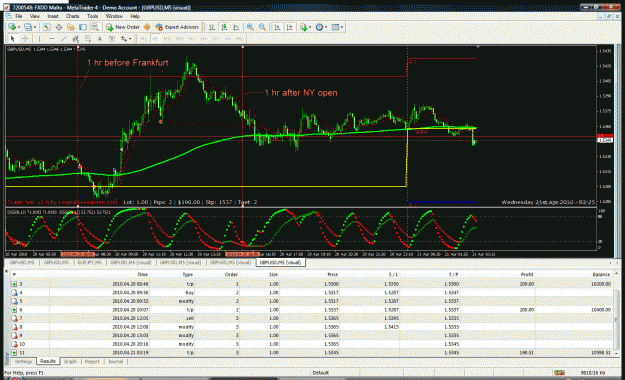This screenshot has width=625, height=380.
Task: Open the Help menu
Action: coord(135,16)
